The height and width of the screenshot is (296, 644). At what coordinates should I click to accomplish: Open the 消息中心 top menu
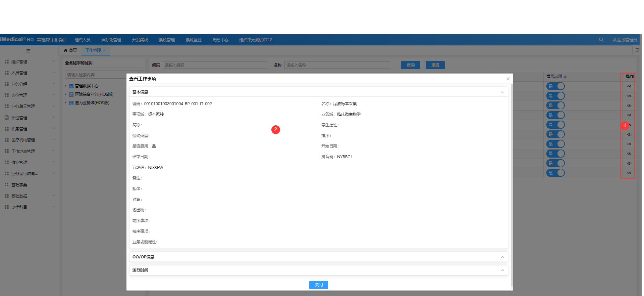coord(220,40)
